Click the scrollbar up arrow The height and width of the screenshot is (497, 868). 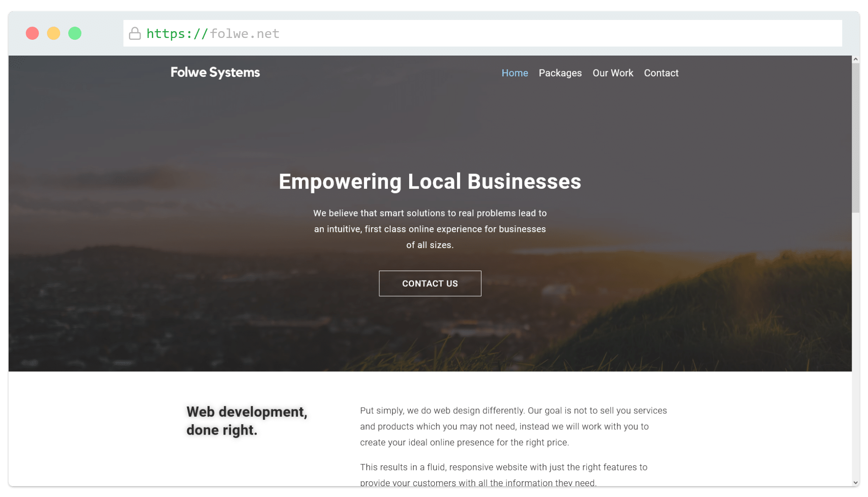click(x=855, y=60)
